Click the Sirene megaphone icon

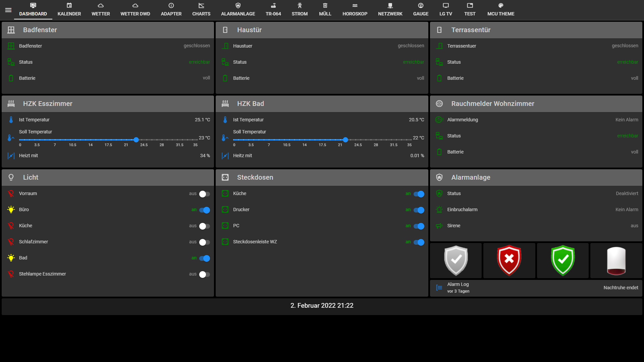439,226
